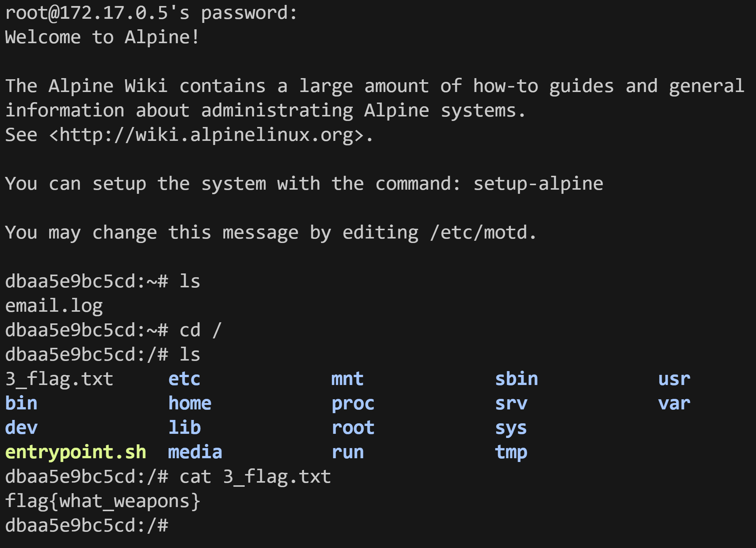The width and height of the screenshot is (756, 548).
Task: Click 3_flag.txt in the directory listing
Action: click(59, 379)
